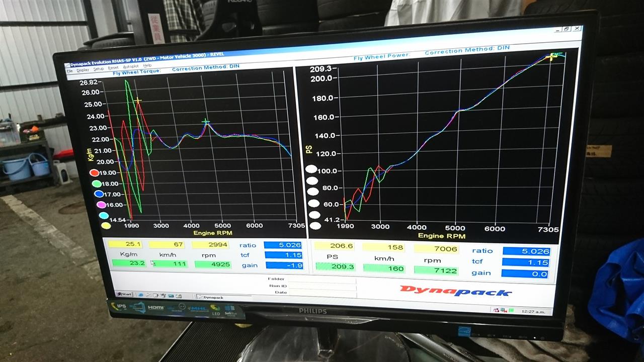Viewport: 644px width, 362px height.
Task: Select the yellow run color marker
Action: click(106, 226)
